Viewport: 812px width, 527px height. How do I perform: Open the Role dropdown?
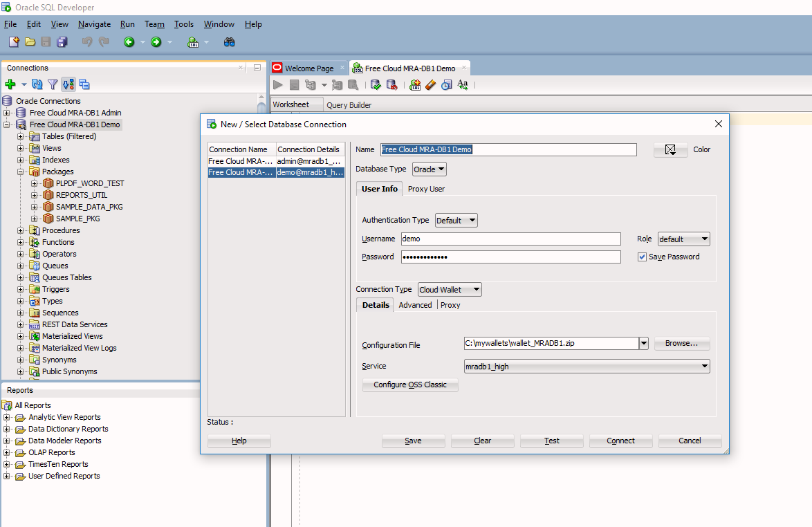click(683, 239)
